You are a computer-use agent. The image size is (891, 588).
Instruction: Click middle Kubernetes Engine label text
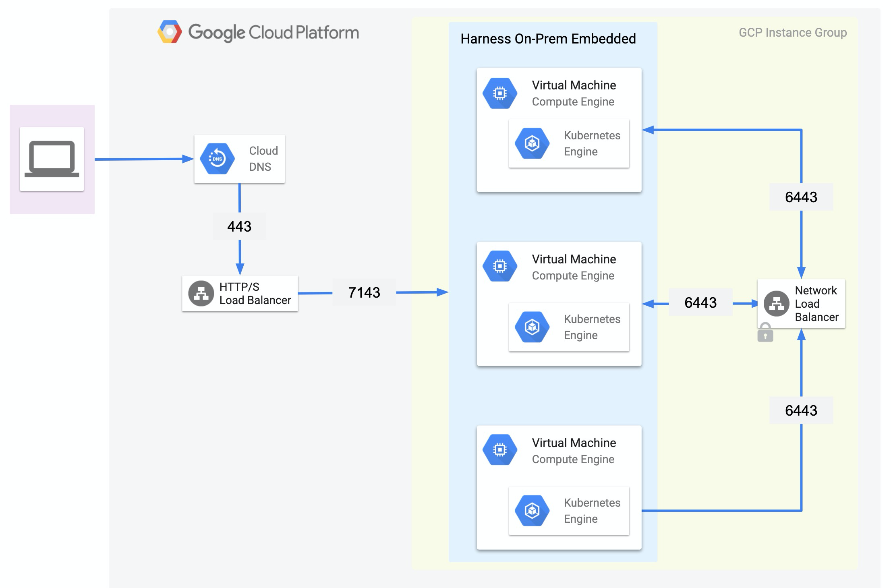592,327
